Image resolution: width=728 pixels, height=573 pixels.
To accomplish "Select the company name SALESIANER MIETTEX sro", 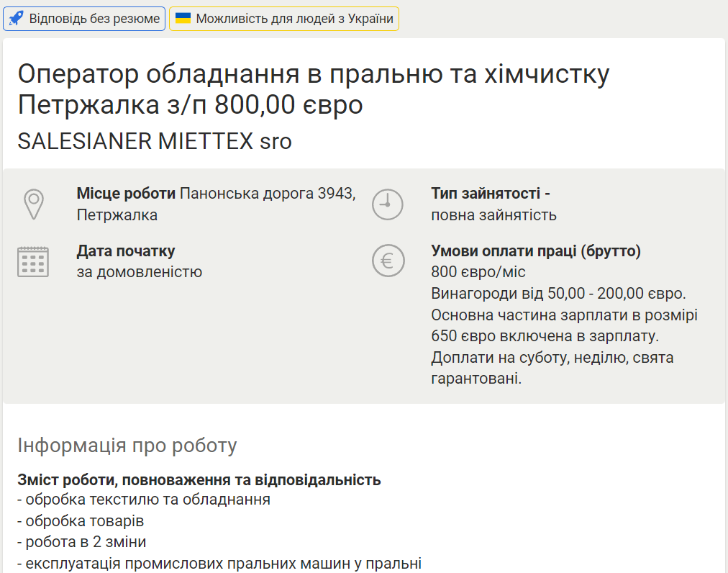I will pyautogui.click(x=155, y=141).
